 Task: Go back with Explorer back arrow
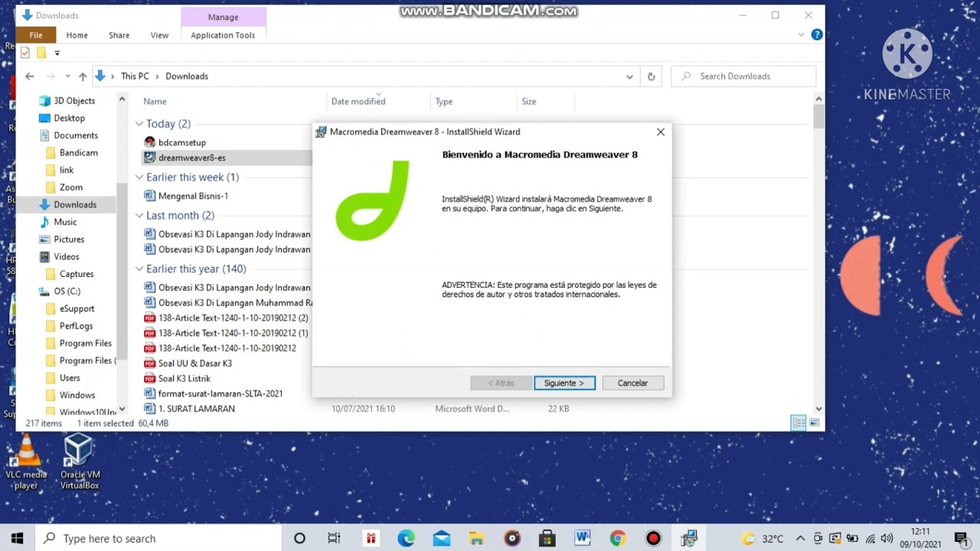click(x=29, y=77)
